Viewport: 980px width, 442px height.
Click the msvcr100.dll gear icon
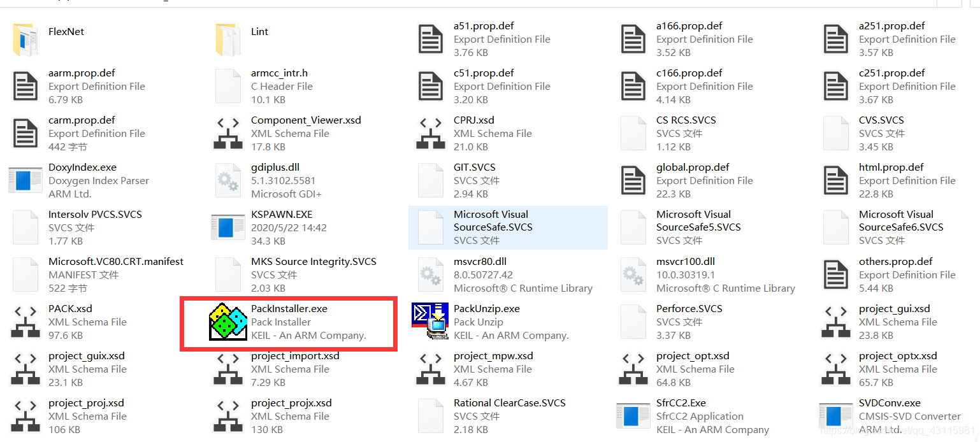633,275
